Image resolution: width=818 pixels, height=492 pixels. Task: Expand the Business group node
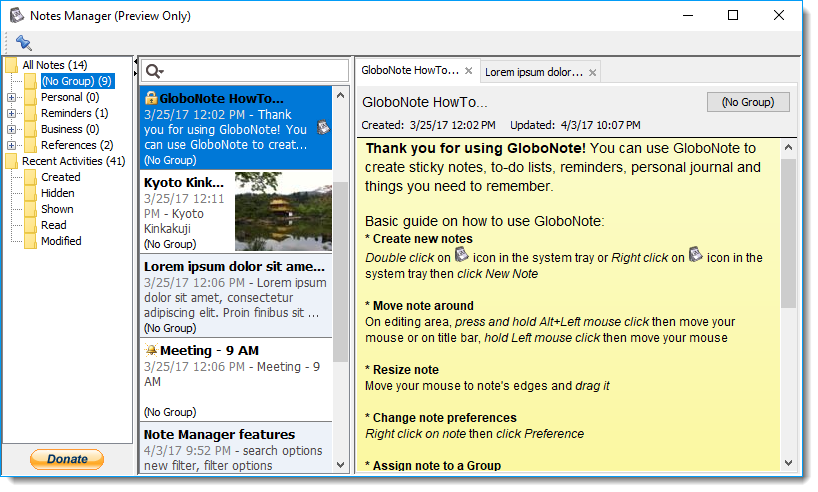click(11, 129)
